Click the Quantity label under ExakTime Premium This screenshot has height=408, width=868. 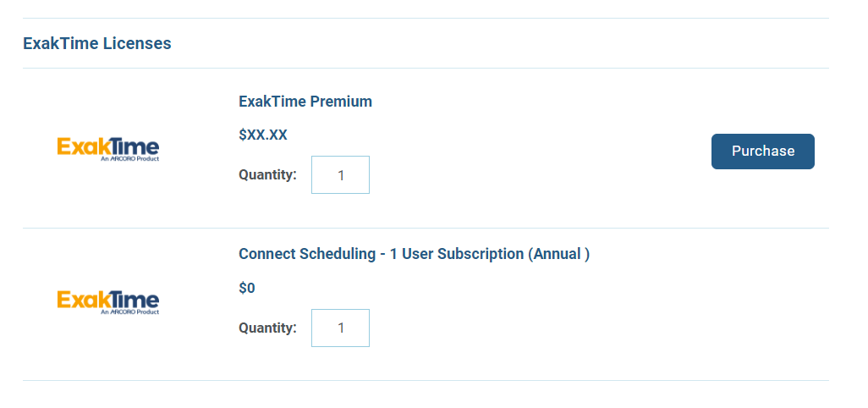(x=267, y=175)
